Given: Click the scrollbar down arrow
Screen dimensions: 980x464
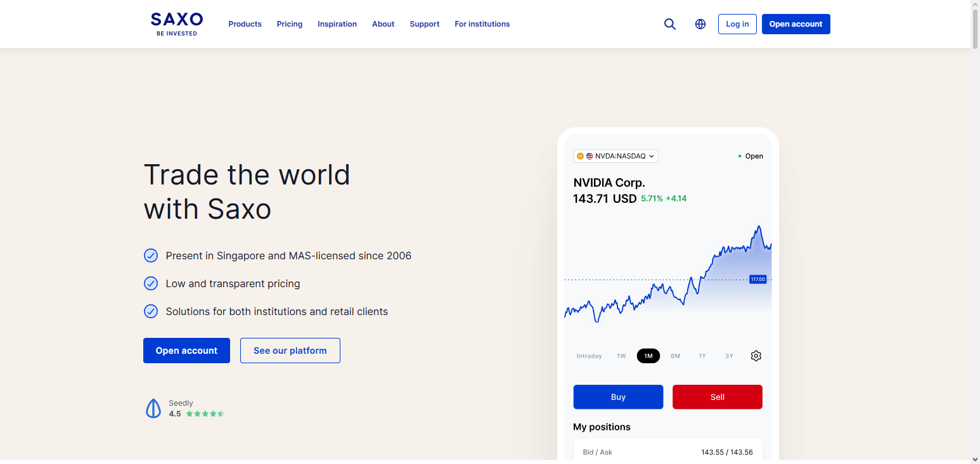Looking at the screenshot, I should pos(975,459).
